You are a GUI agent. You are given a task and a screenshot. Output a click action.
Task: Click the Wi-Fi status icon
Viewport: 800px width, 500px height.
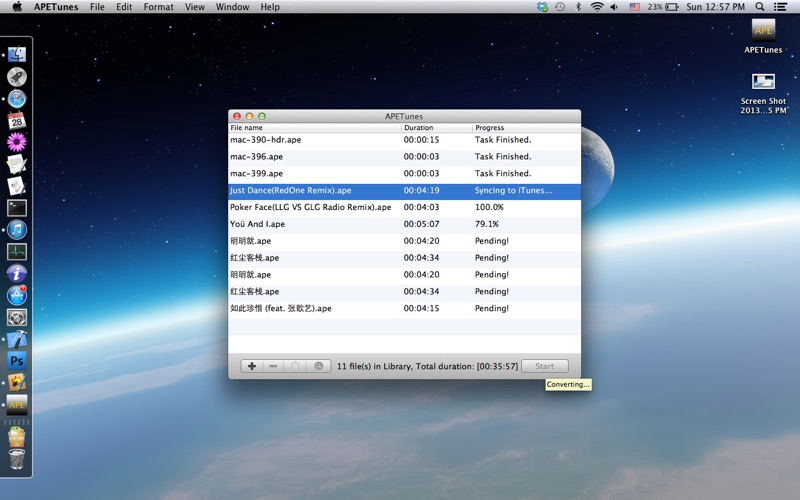[596, 7]
